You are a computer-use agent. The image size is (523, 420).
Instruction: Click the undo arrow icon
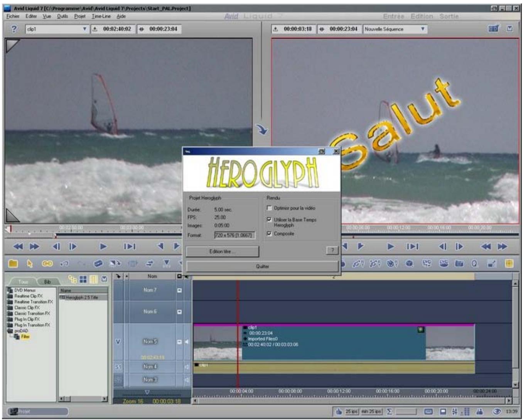click(64, 264)
